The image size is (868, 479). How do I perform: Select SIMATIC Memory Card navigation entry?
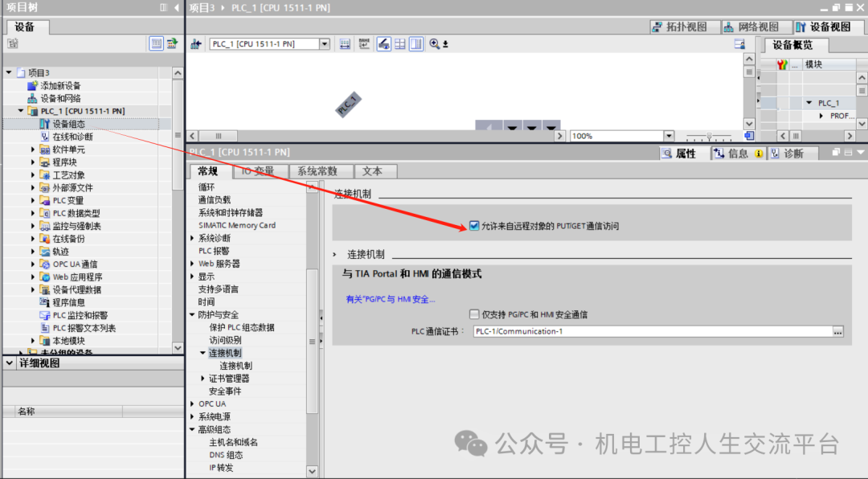tap(237, 225)
